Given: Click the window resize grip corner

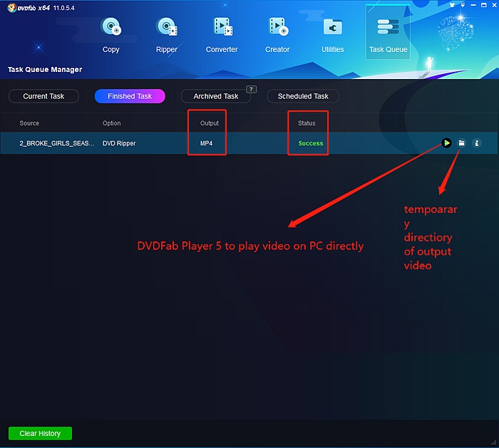Looking at the screenshot, I should [x=493, y=442].
